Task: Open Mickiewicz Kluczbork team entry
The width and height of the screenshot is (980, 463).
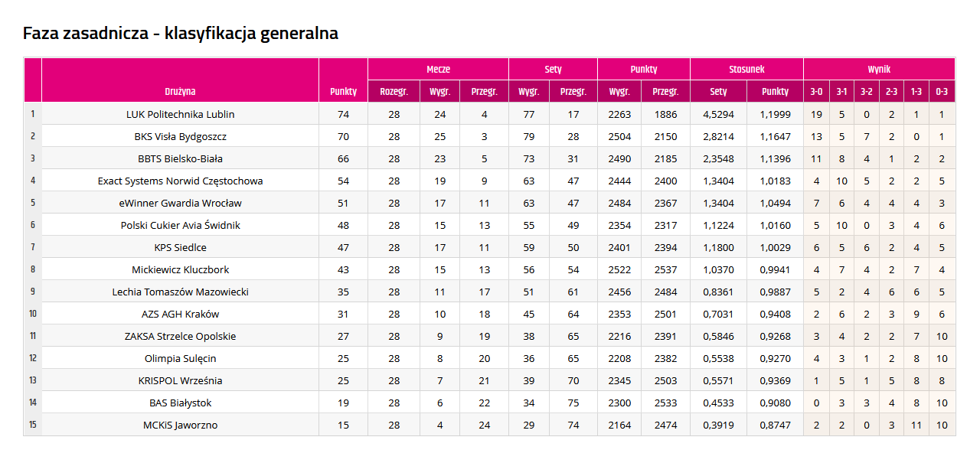Action: [x=180, y=269]
